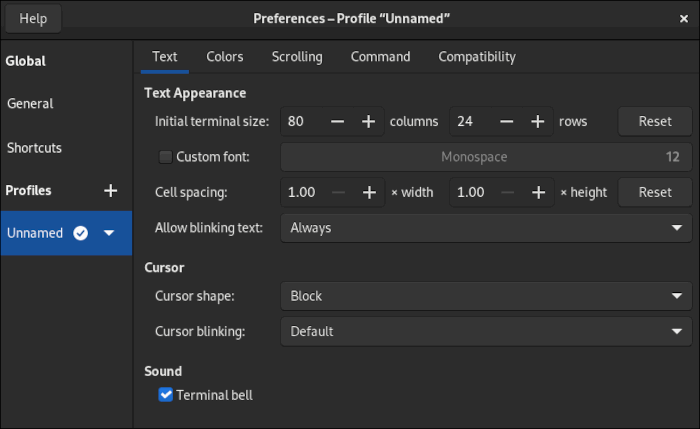Click the cell width field showing 1.00
This screenshot has width=700, height=429.
point(302,192)
